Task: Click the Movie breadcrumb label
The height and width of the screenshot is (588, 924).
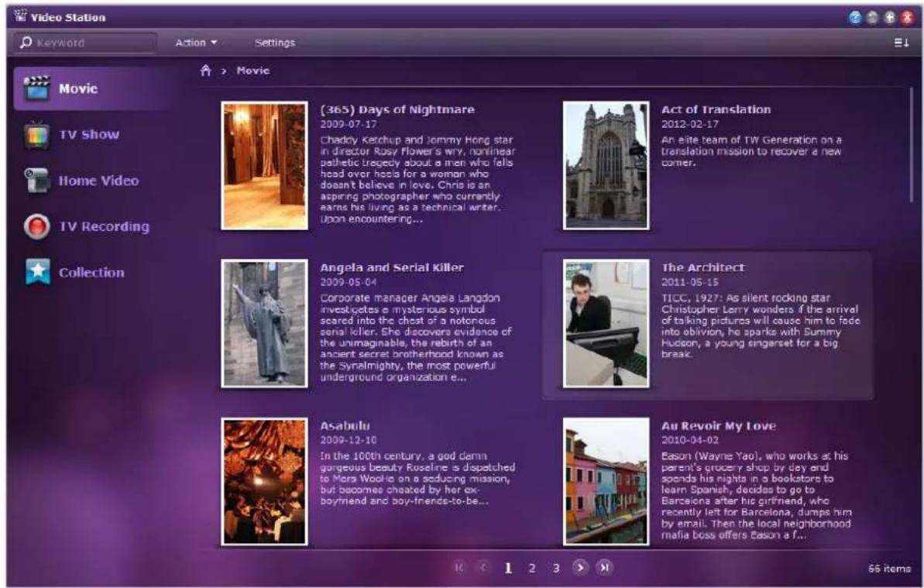Action: [x=253, y=70]
